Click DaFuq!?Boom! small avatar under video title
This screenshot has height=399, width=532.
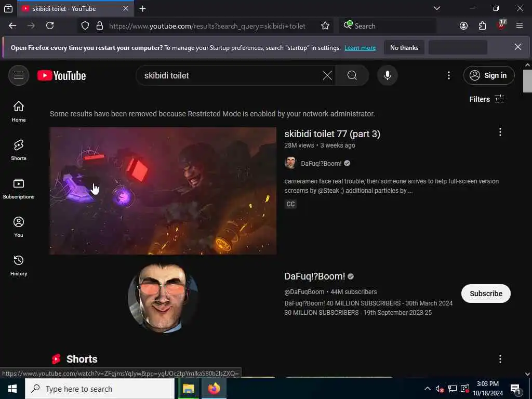point(290,163)
